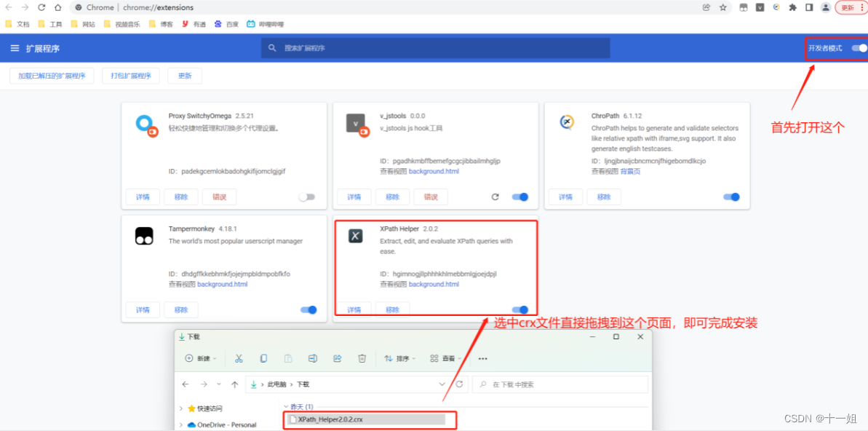Screen dimensions: 868x431
Task: Click 移除 for Tampermonkey
Action: tap(181, 309)
